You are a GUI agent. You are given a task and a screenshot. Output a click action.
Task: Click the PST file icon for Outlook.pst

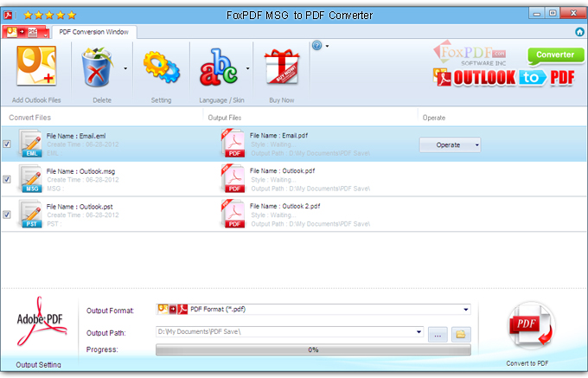pos(30,215)
